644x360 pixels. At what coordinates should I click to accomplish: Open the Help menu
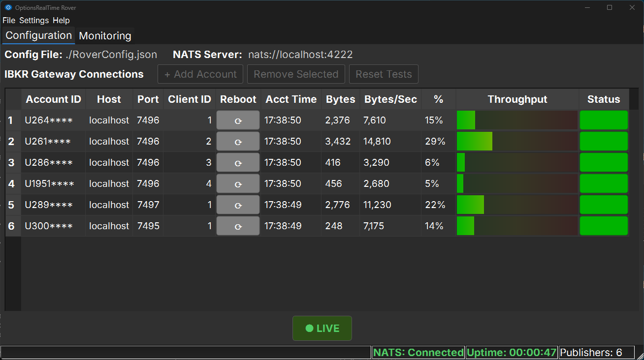point(61,20)
